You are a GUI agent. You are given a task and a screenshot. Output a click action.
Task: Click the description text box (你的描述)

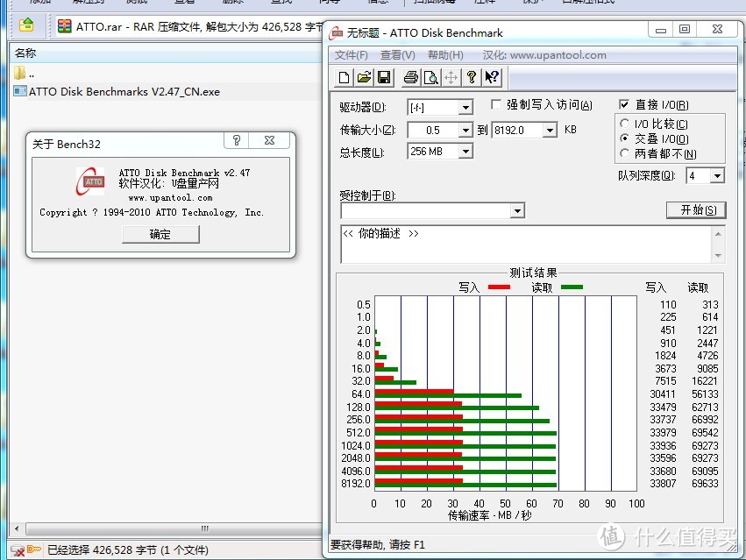[x=526, y=245]
